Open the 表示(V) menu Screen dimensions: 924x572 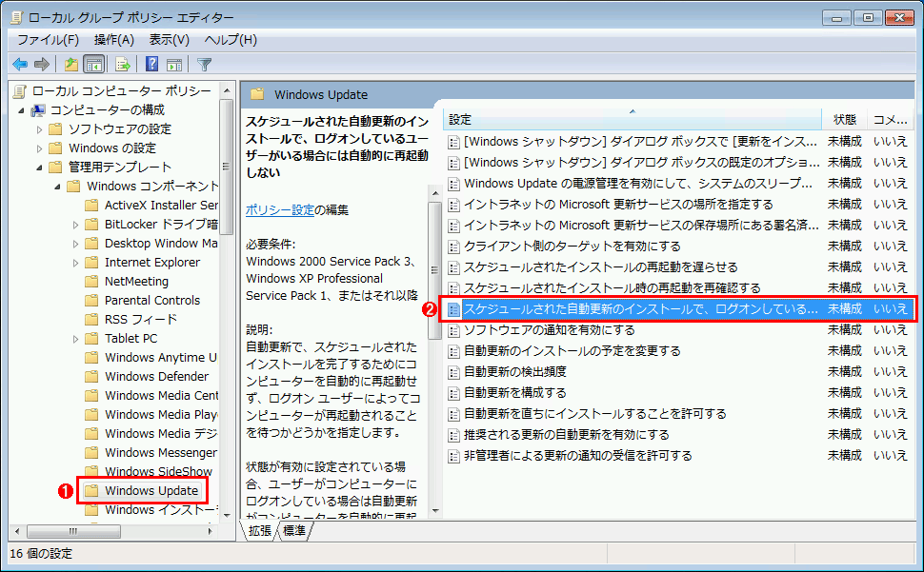tap(170, 40)
